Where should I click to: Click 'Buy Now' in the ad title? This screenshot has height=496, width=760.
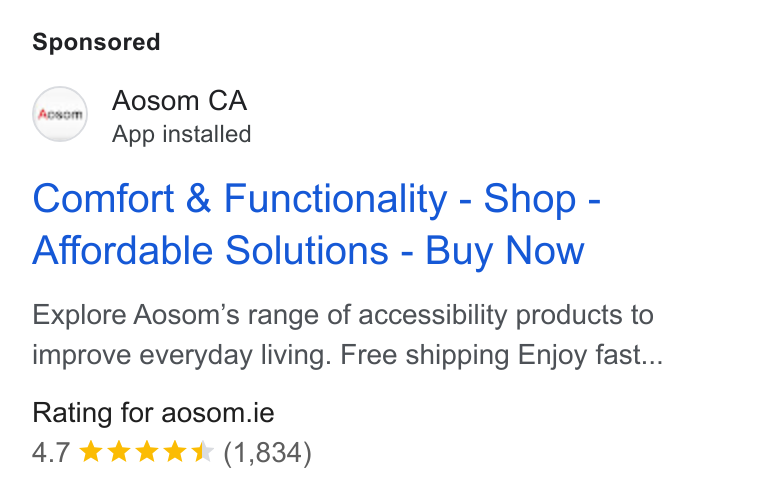[x=505, y=251]
